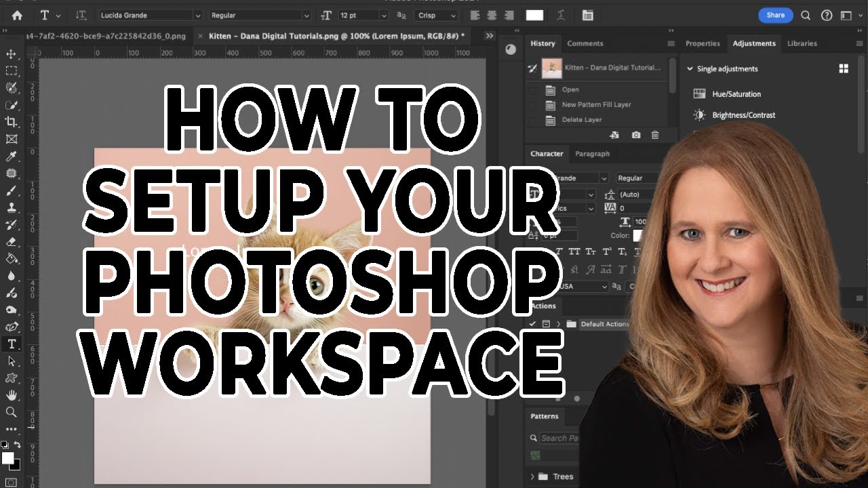Expand the Default Actions folder

pyautogui.click(x=558, y=324)
